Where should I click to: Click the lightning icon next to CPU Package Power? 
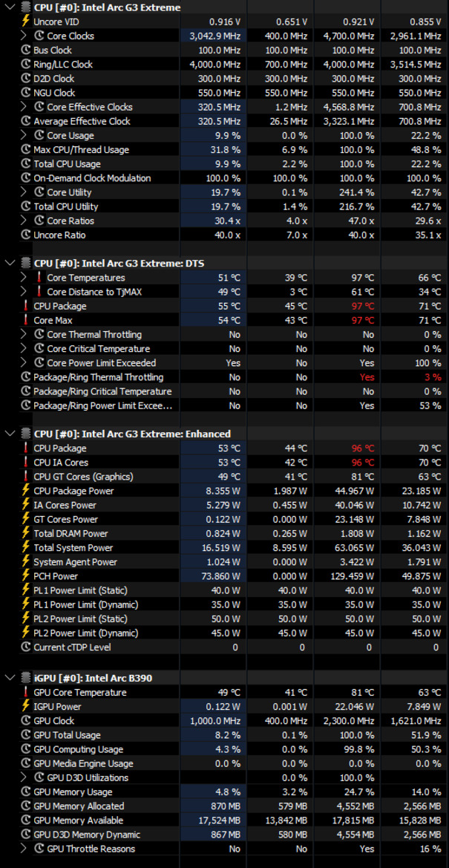pyautogui.click(x=25, y=491)
